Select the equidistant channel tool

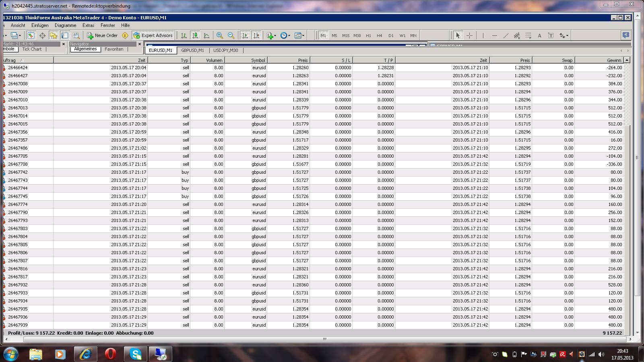tap(517, 35)
